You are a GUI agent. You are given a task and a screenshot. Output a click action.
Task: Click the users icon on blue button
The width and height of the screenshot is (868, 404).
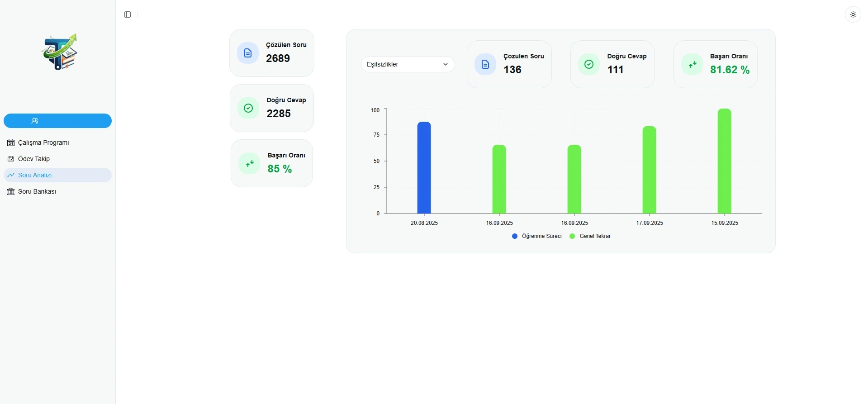click(35, 121)
